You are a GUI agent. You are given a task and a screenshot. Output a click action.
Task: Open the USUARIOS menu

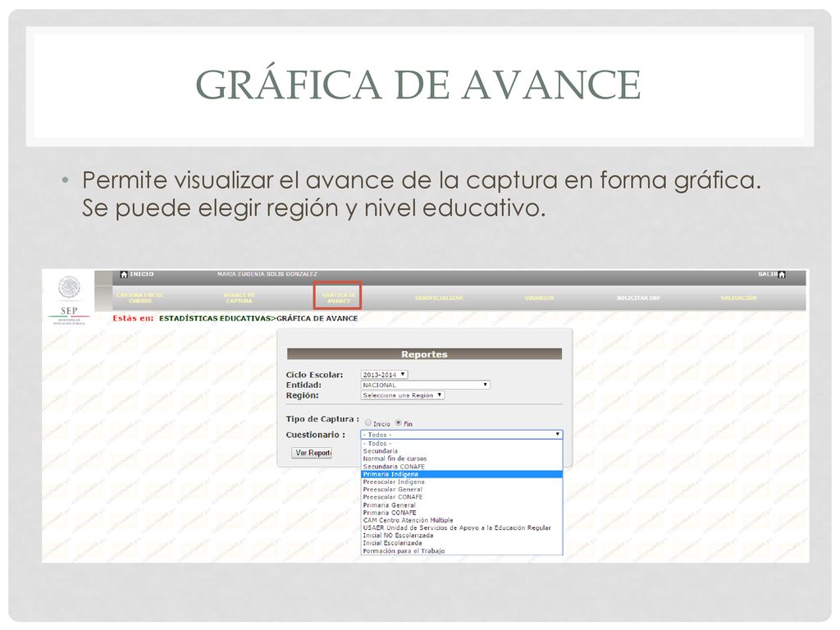[539, 298]
